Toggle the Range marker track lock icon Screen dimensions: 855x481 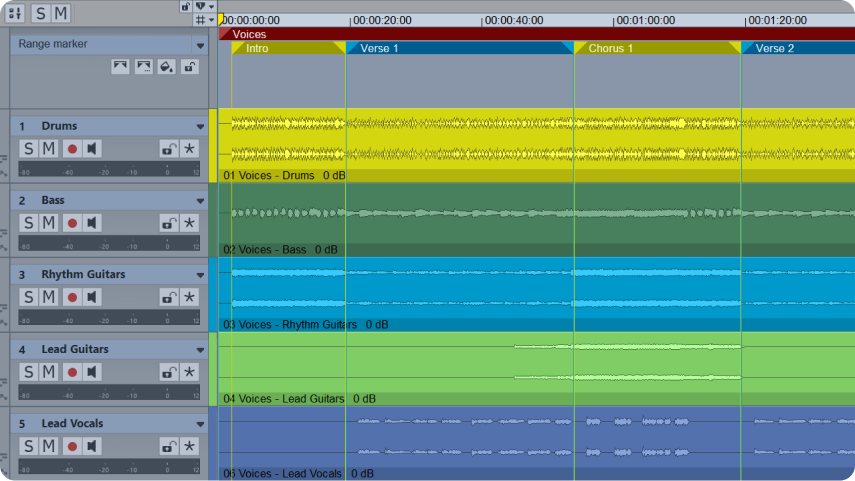tap(190, 67)
